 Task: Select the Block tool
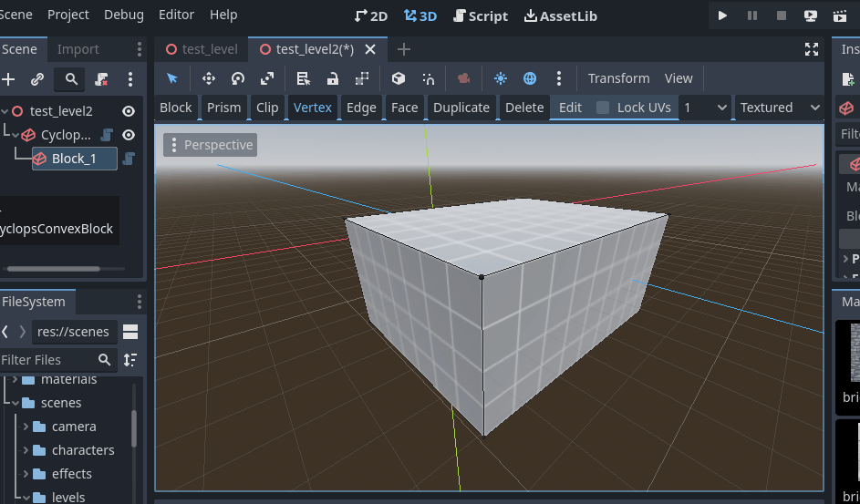pyautogui.click(x=175, y=108)
